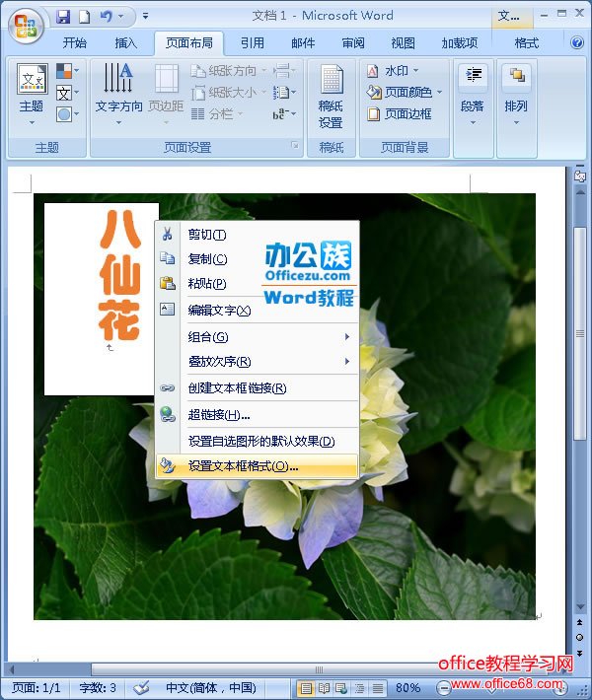The image size is (592, 700).
Task: Open 超链接 from the context menu
Action: click(x=257, y=415)
